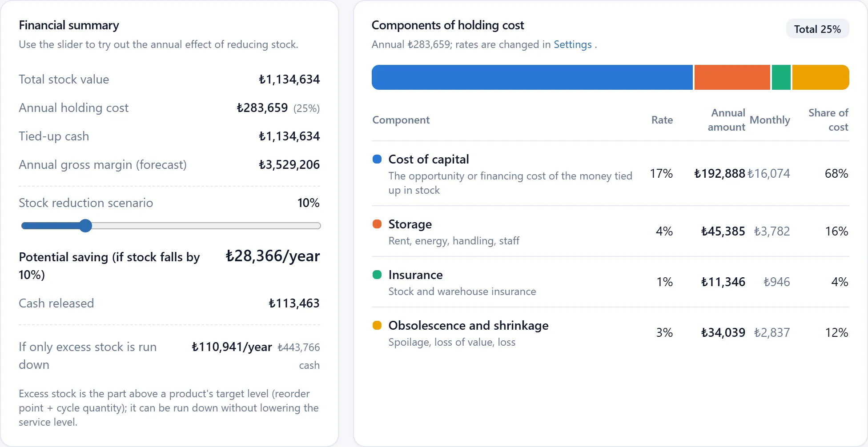The height and width of the screenshot is (447, 868).
Task: Click the blue Cost of capital bar segment
Action: [x=532, y=77]
